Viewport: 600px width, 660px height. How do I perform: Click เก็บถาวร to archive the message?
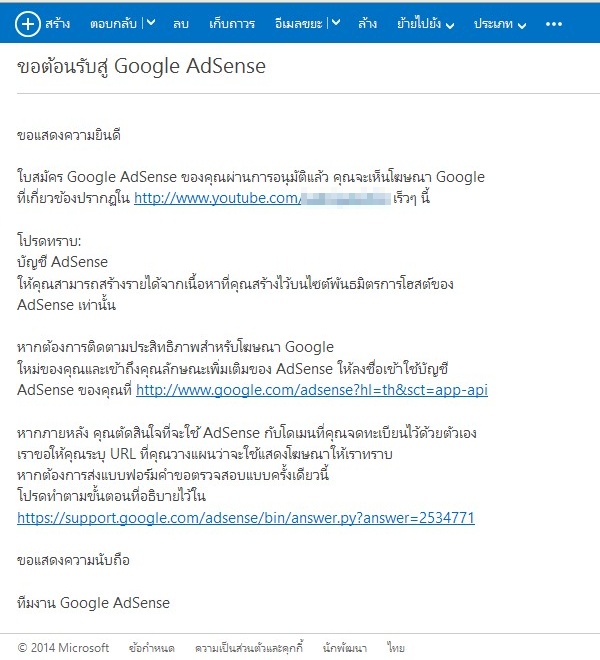click(x=232, y=24)
